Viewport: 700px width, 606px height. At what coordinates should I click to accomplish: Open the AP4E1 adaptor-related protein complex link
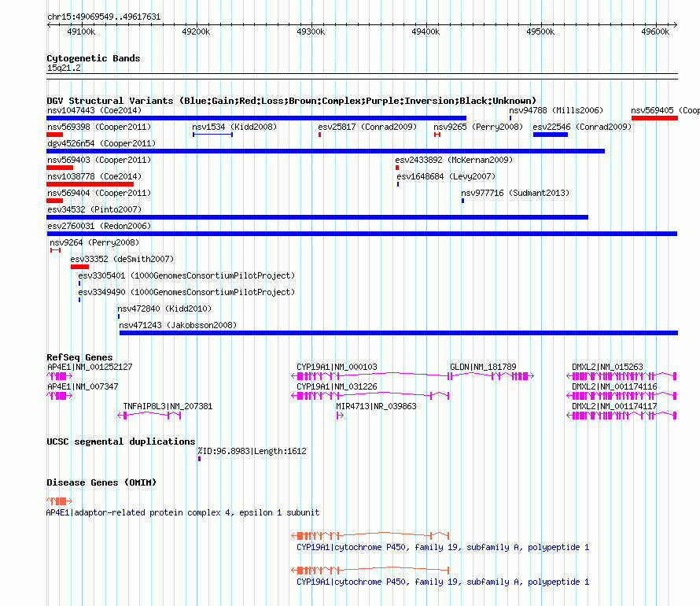pyautogui.click(x=182, y=512)
